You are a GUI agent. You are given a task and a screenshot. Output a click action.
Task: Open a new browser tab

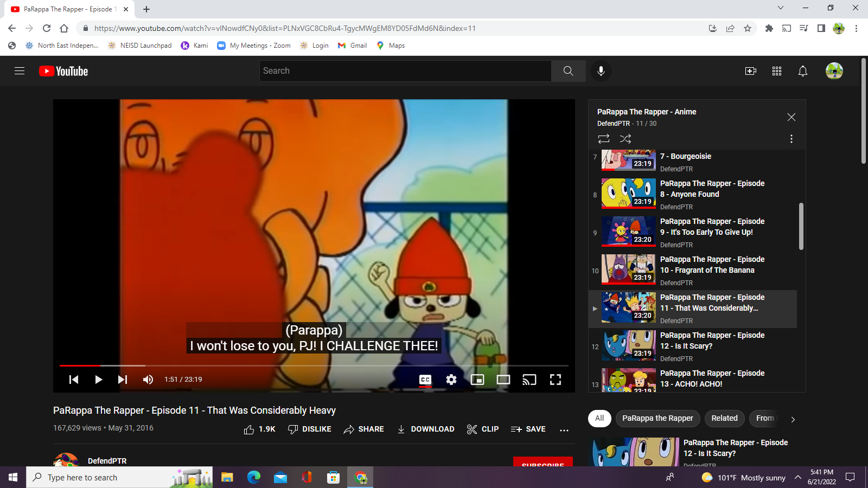(x=146, y=9)
